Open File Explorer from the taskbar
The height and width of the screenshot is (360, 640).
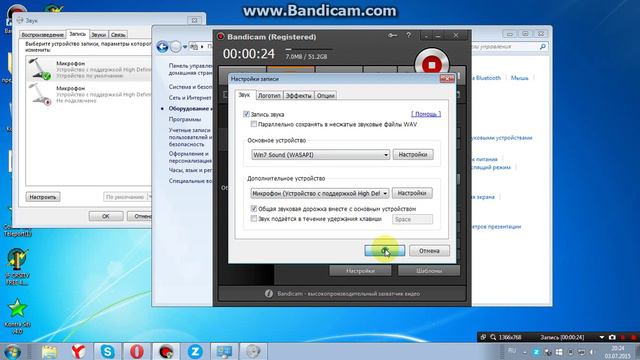pos(49,351)
